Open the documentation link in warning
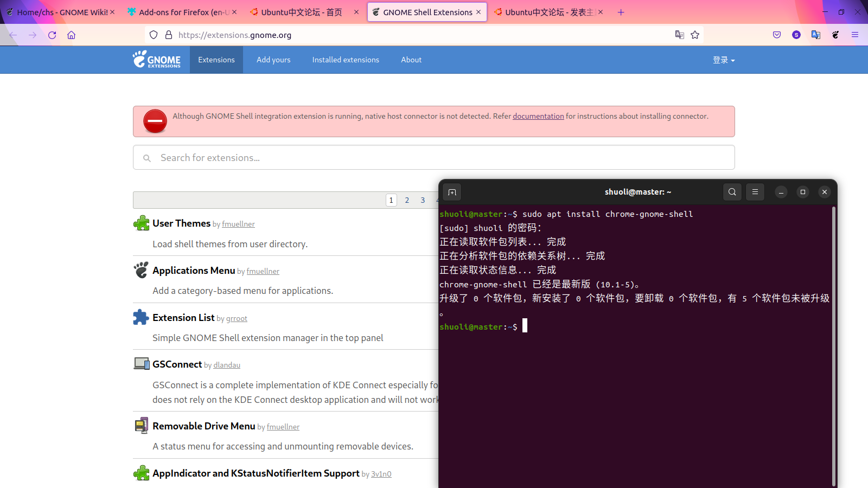Image resolution: width=868 pixels, height=488 pixels. pyautogui.click(x=538, y=116)
